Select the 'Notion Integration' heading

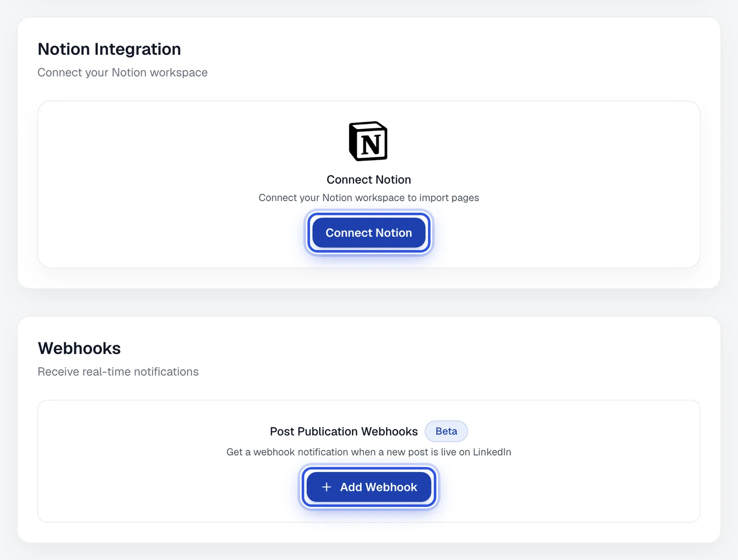coord(109,49)
